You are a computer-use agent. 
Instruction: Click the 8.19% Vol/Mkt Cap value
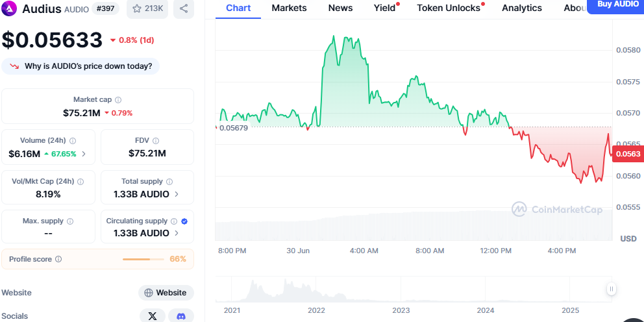coord(48,194)
